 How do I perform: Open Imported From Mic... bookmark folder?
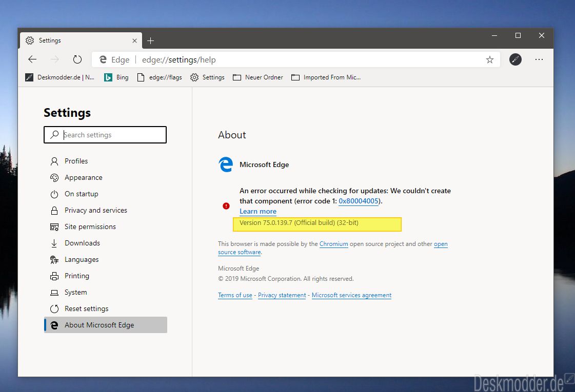click(x=326, y=77)
